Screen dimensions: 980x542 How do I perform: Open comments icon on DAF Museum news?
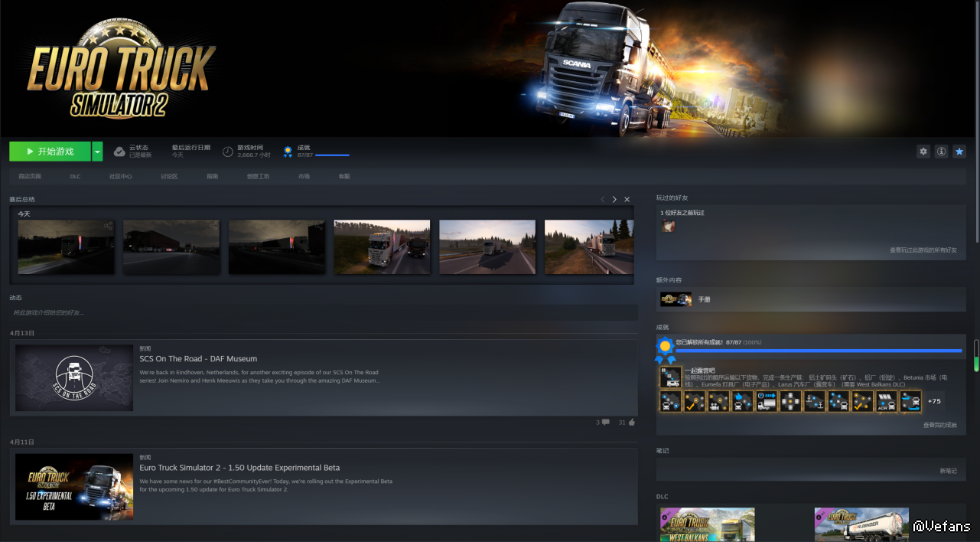pos(605,423)
